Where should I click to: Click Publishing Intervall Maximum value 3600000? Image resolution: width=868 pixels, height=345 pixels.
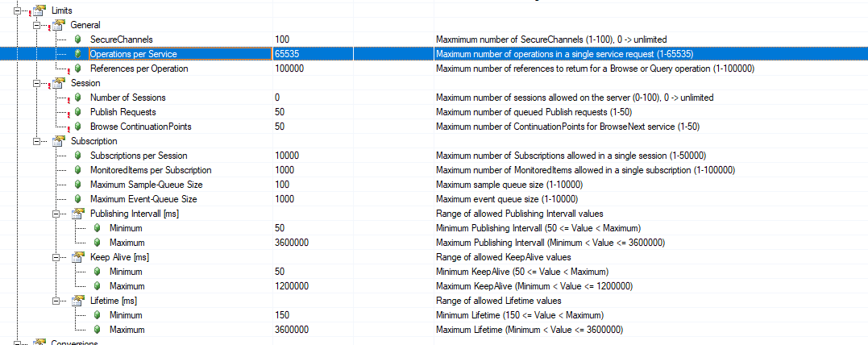coord(291,243)
